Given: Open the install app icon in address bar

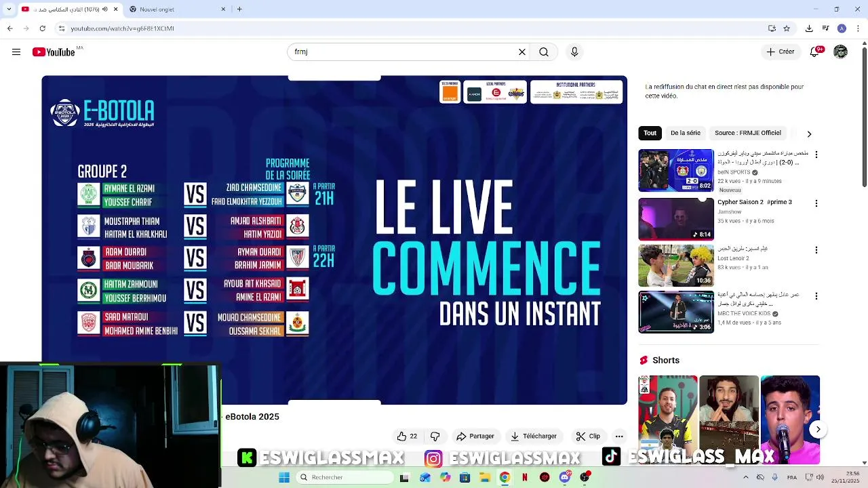Looking at the screenshot, I should 772,28.
